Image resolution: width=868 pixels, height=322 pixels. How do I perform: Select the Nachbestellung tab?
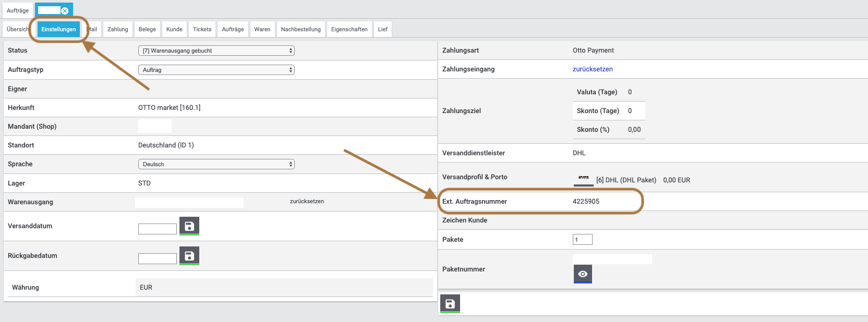[300, 29]
